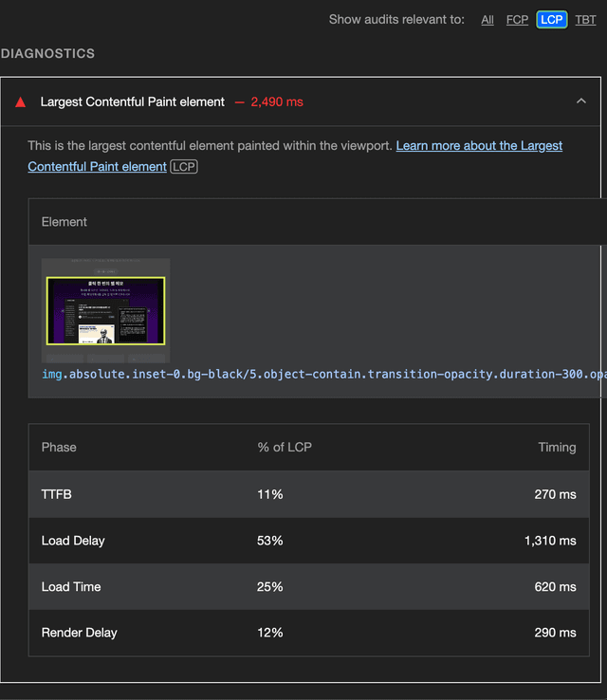Click the 2,490 ms audit value
Image resolution: width=607 pixels, height=700 pixels.
[x=277, y=101]
